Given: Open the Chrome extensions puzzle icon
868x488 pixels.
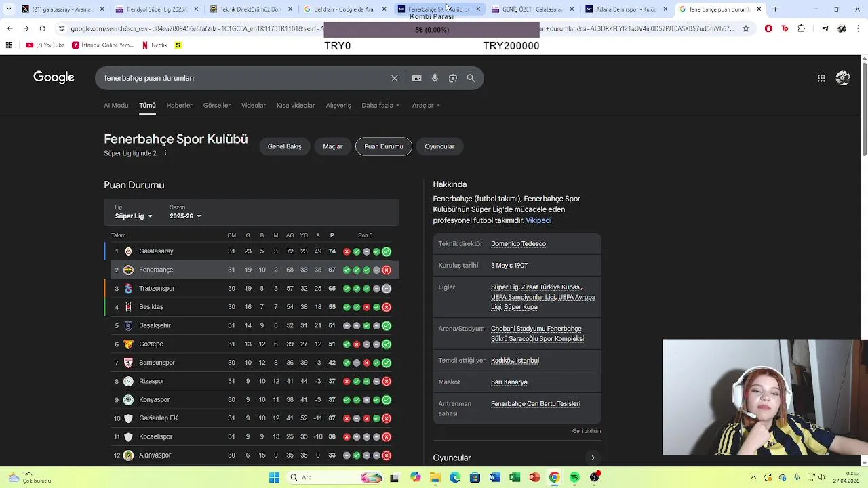Looking at the screenshot, I should [802, 28].
